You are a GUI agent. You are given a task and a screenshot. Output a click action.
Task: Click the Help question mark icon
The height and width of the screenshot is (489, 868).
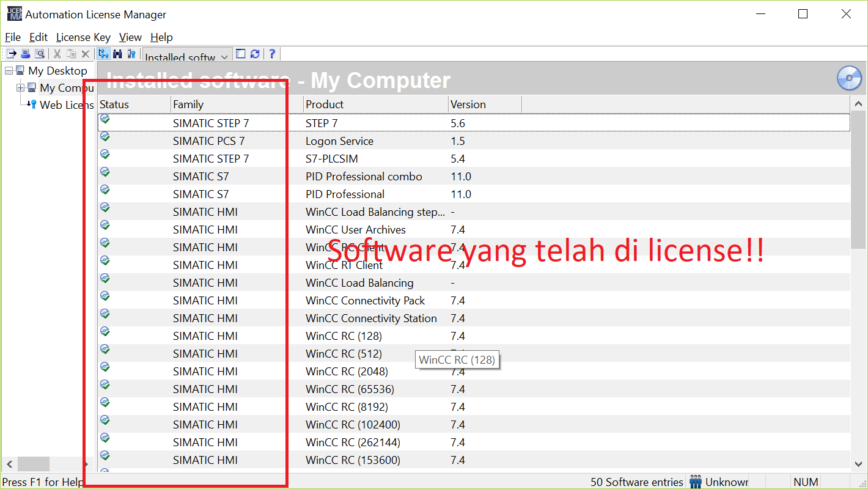click(272, 54)
